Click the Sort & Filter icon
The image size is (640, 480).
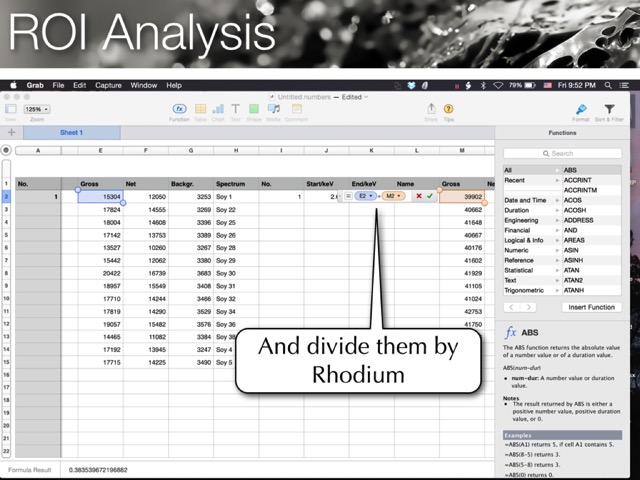[609, 109]
